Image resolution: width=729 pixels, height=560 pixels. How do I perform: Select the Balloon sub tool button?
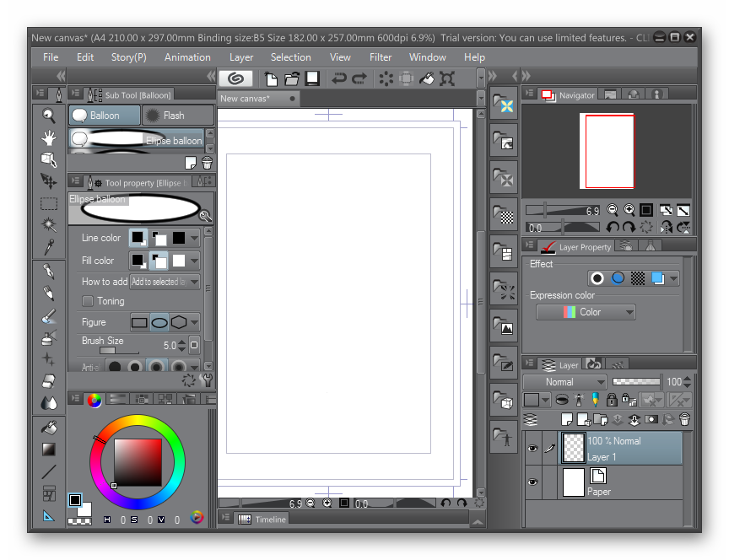click(x=105, y=116)
